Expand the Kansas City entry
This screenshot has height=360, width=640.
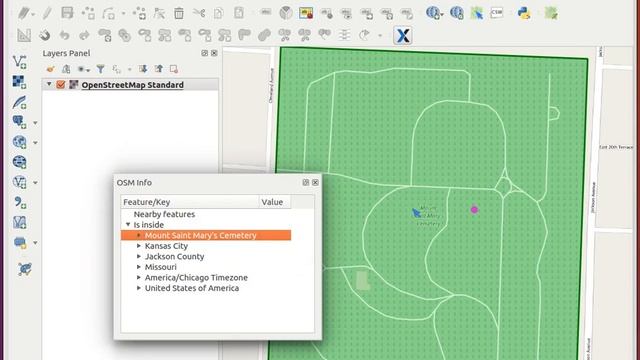click(x=139, y=246)
